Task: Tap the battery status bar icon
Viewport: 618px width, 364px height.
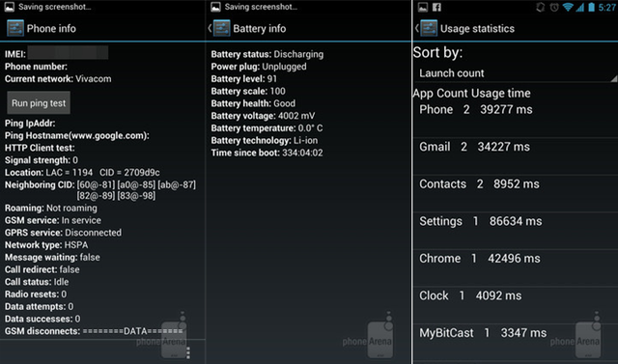Action: 591,7
